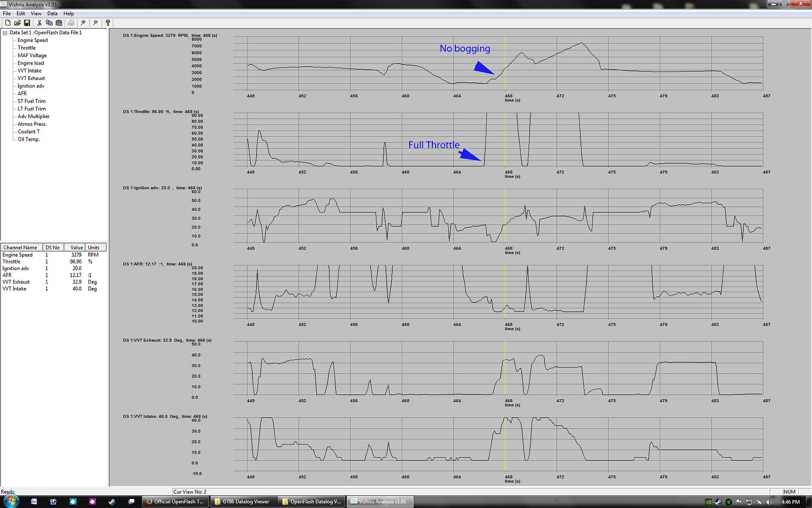Select Ignition adv channel in tree
The width and height of the screenshot is (812, 508).
pos(31,86)
